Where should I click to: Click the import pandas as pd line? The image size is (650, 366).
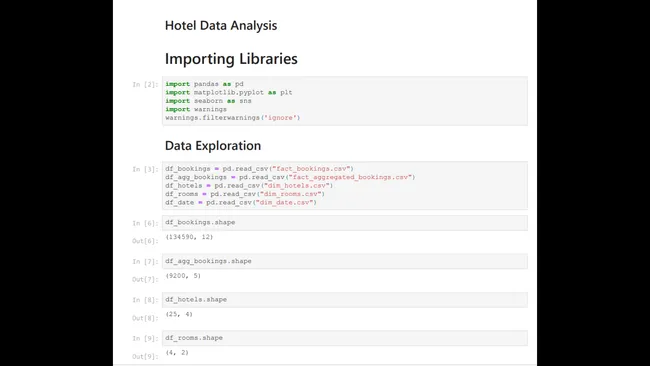[204, 84]
